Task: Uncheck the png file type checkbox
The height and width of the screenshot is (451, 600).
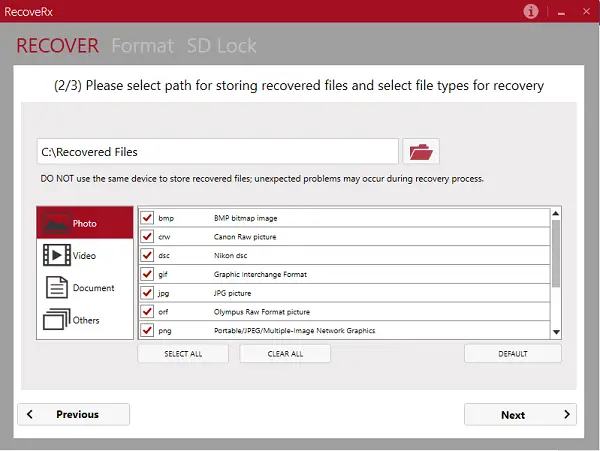Action: click(x=147, y=330)
